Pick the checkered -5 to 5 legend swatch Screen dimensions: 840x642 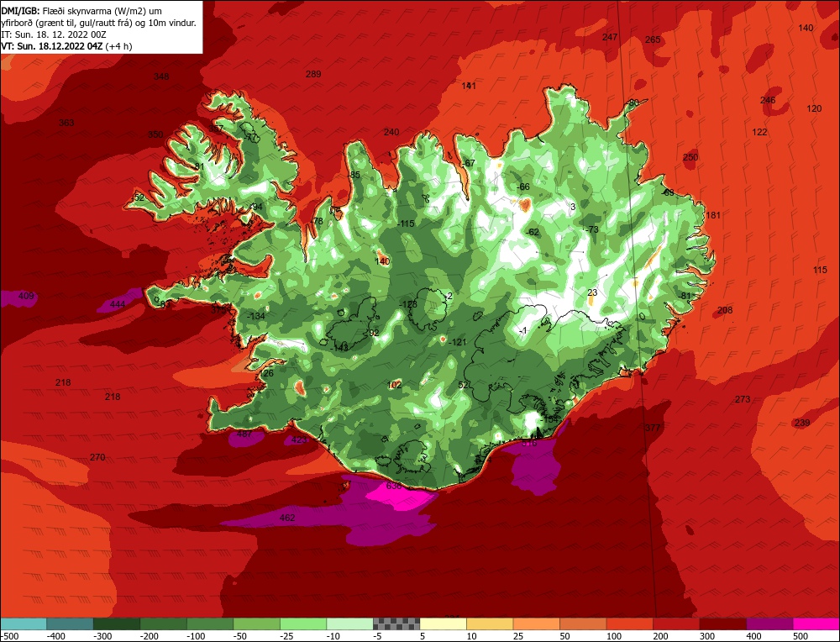click(x=396, y=624)
